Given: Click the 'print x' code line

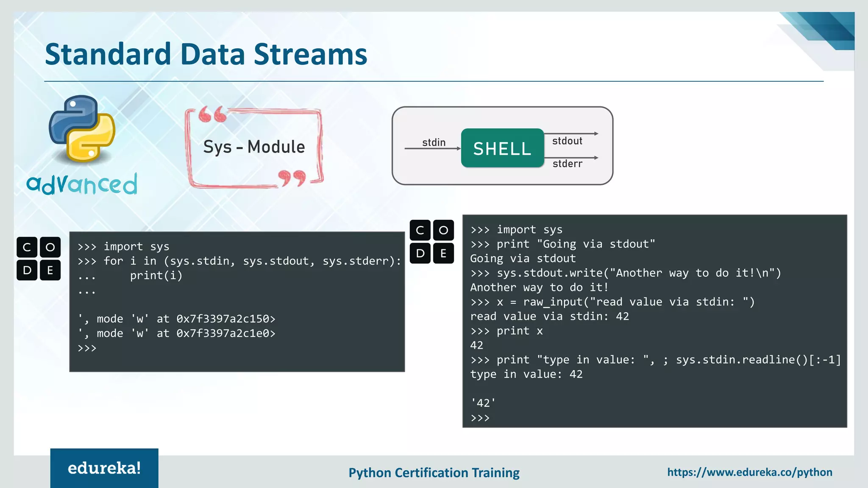Looking at the screenshot, I should [506, 331].
